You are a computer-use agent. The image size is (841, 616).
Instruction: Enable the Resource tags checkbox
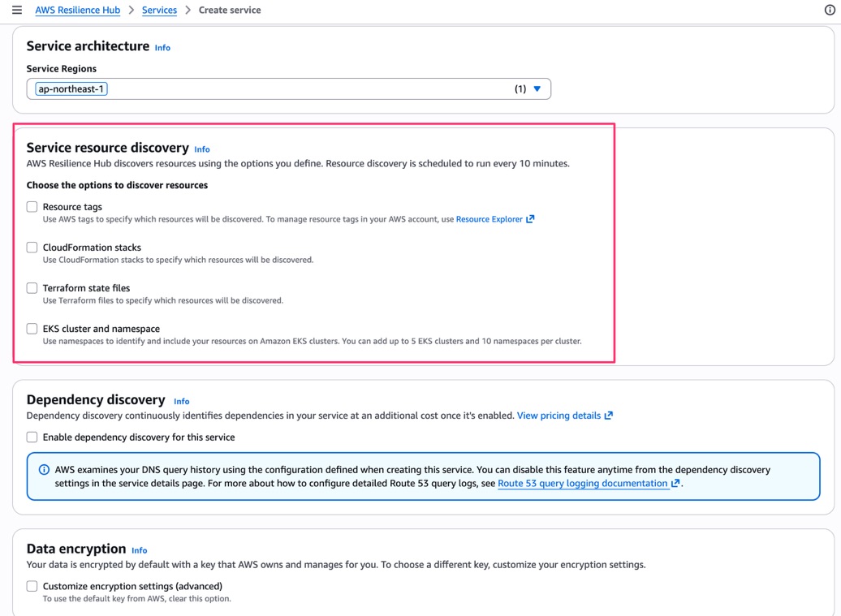point(32,206)
